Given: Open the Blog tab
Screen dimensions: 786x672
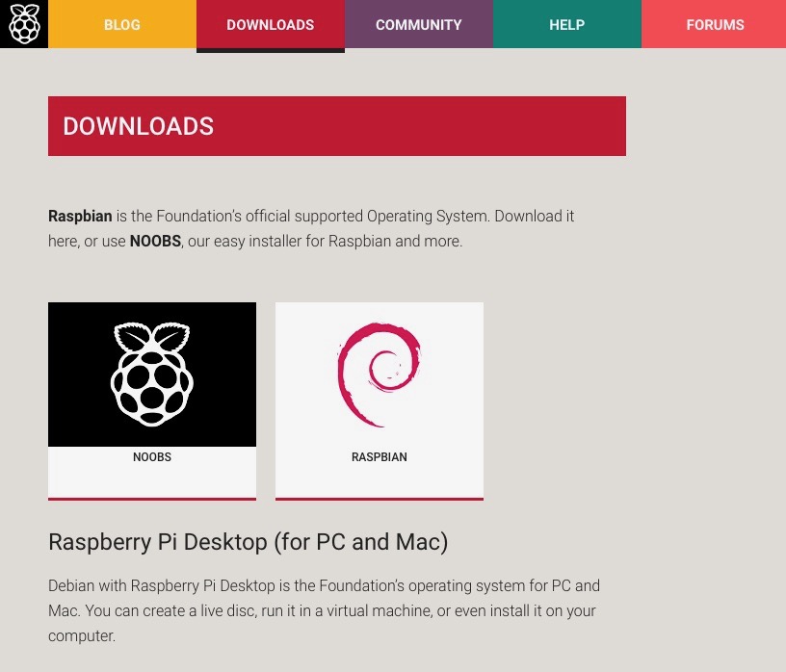Looking at the screenshot, I should tap(122, 24).
